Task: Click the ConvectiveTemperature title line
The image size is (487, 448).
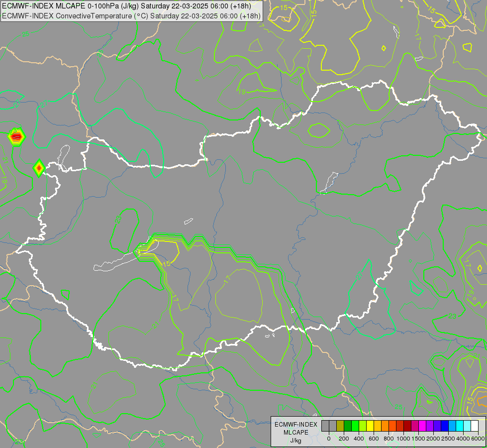Action: point(131,15)
